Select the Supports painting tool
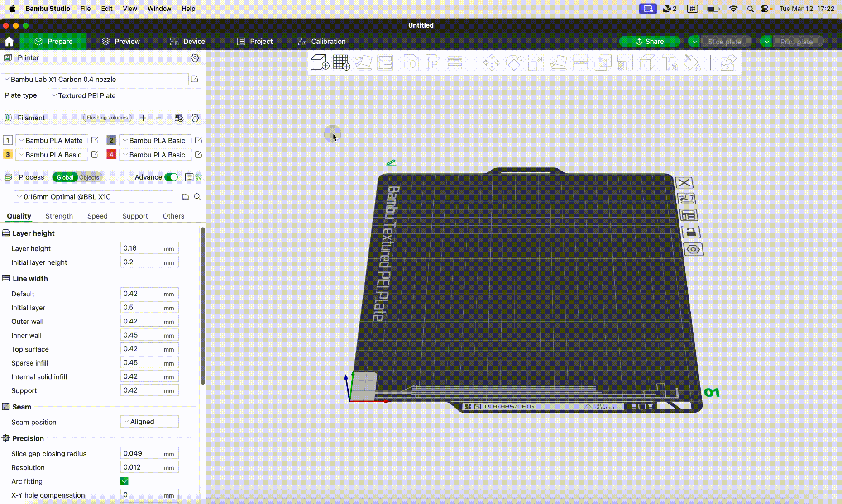Screen dimensions: 842x504 click(x=625, y=62)
